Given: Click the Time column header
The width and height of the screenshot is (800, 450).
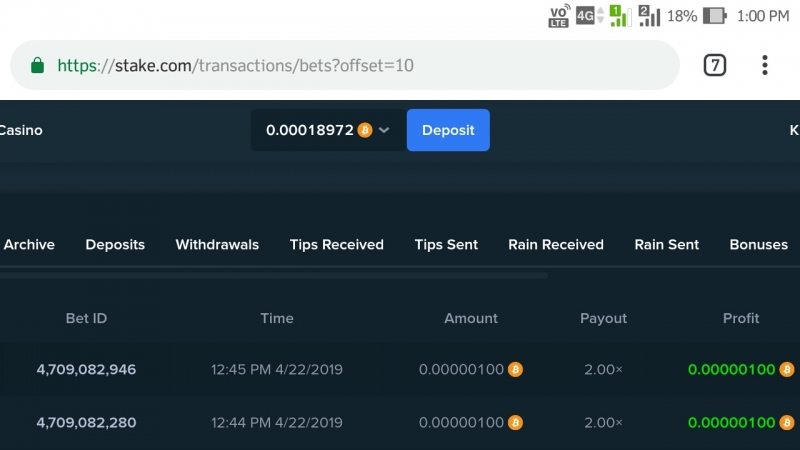Looking at the screenshot, I should pyautogui.click(x=277, y=318).
